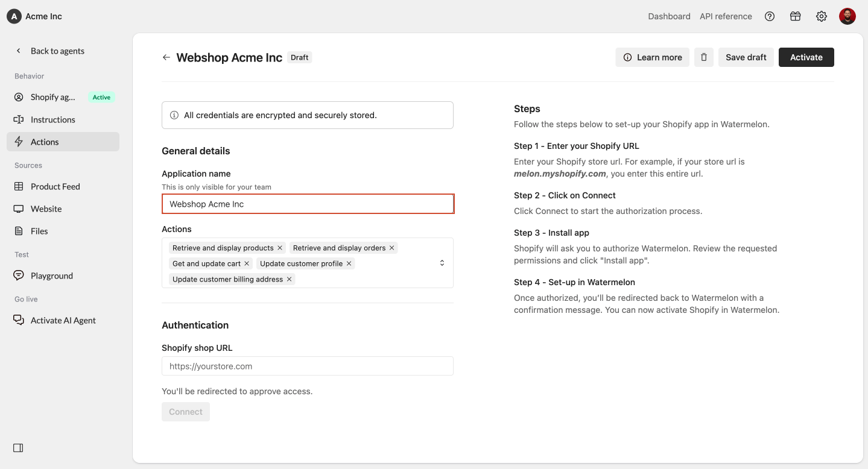This screenshot has width=868, height=469.
Task: Click 'Retrieve and display products' tag text
Action: coord(223,248)
